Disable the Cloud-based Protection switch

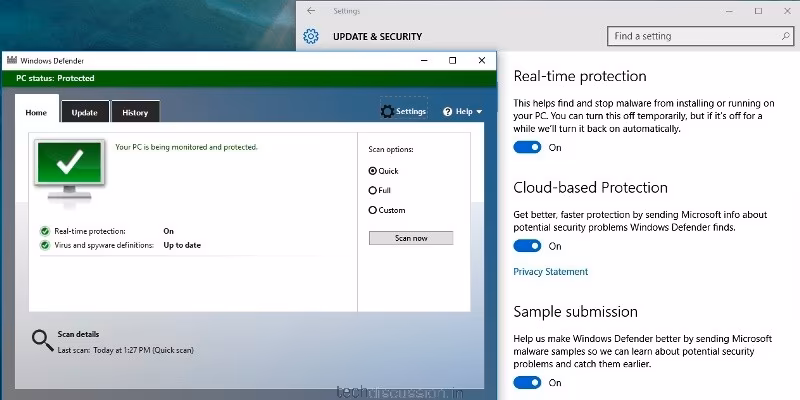point(527,246)
